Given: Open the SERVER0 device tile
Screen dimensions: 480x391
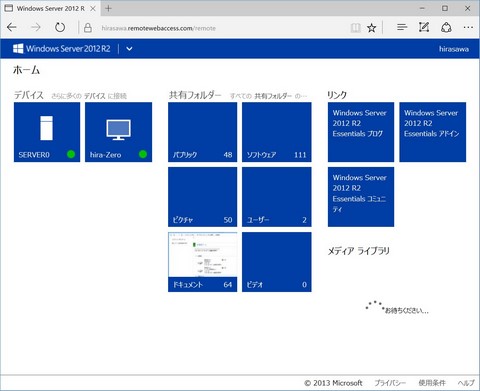Looking at the screenshot, I should coord(47,132).
